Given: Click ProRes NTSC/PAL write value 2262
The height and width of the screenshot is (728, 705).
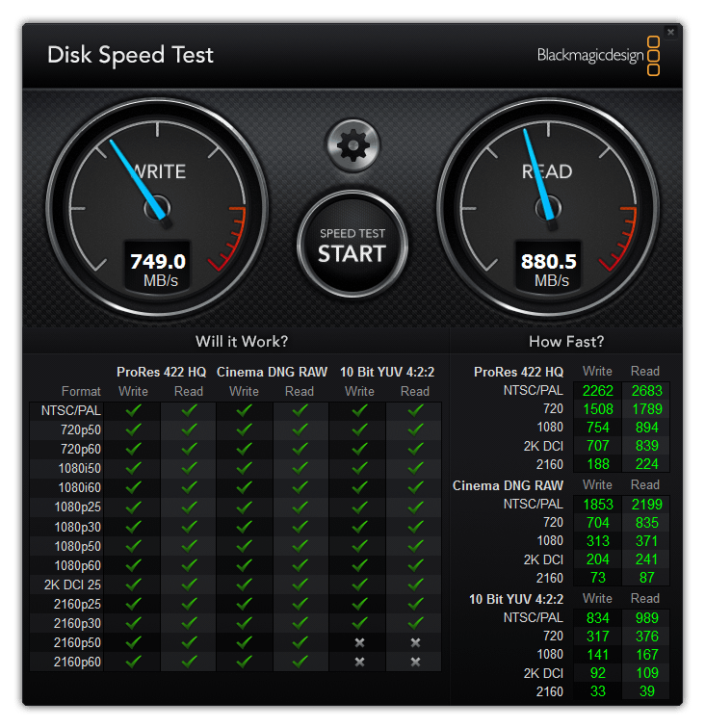Looking at the screenshot, I should (x=598, y=391).
